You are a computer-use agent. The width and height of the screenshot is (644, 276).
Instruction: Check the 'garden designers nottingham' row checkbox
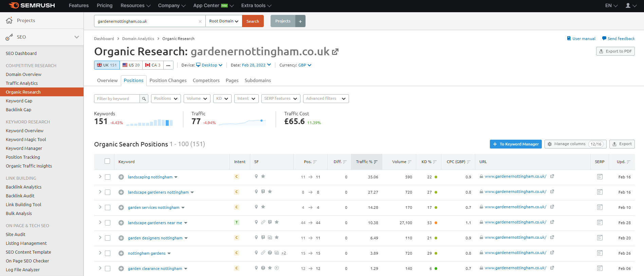coord(108,238)
